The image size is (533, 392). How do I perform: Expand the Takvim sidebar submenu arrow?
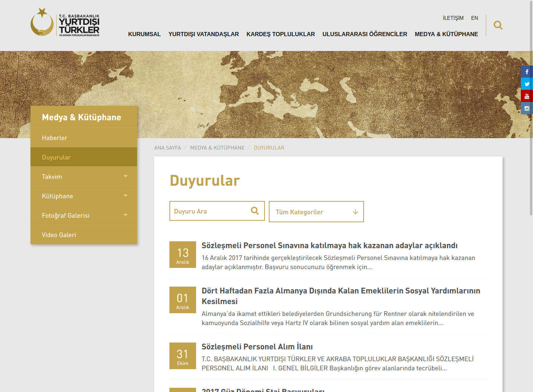click(126, 176)
